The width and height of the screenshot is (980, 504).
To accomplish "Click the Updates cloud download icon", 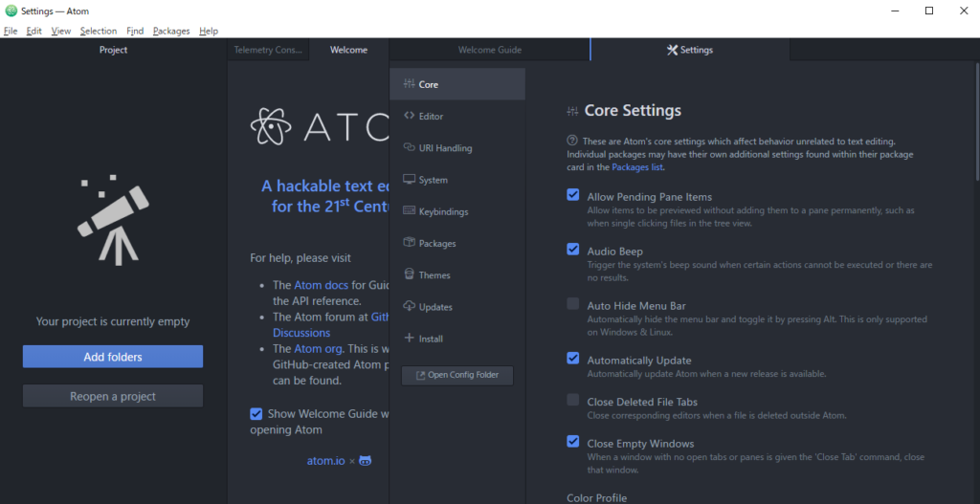I will [410, 307].
